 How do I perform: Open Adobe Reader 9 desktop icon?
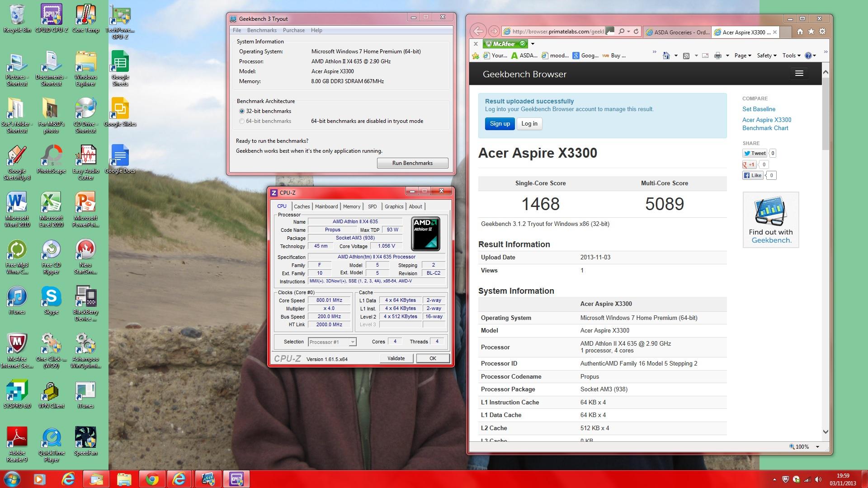[17, 444]
